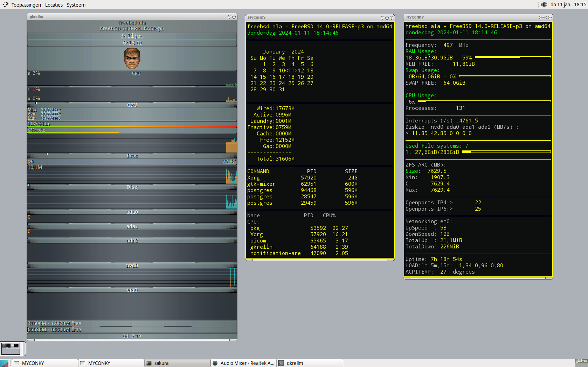Click the notification-are process row

pos(299,253)
